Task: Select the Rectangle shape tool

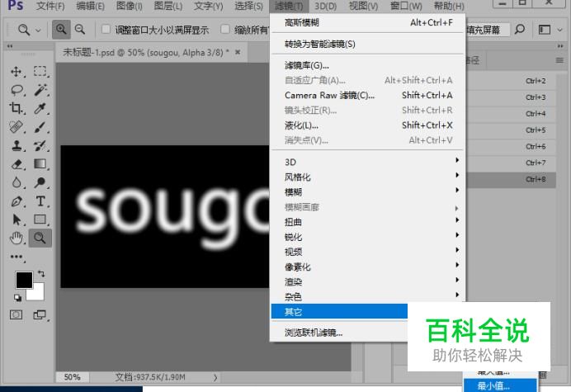Action: coord(40,220)
